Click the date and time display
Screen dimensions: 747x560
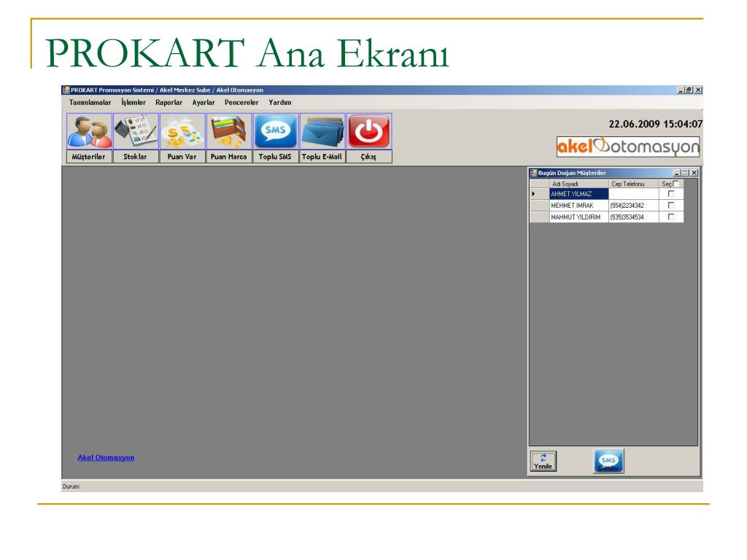point(656,124)
